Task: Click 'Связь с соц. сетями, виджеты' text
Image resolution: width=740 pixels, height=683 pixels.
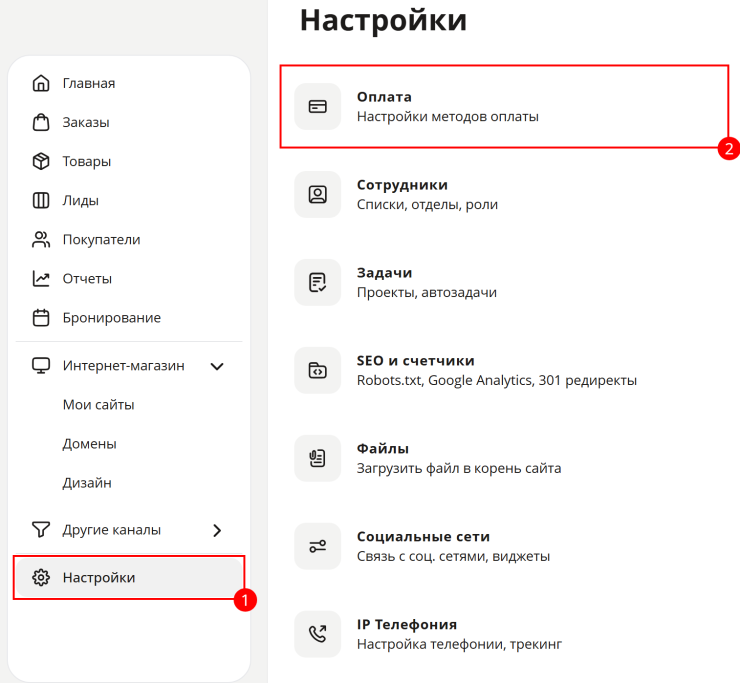Action: [x=454, y=557]
